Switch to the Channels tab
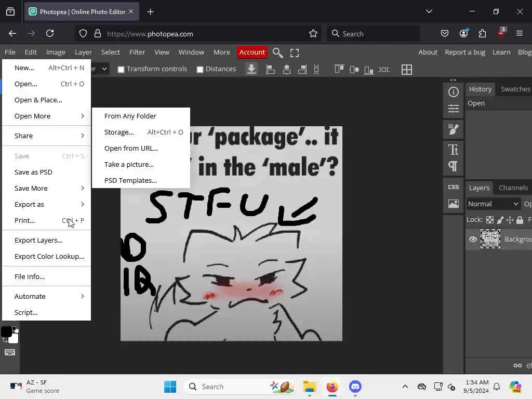The height and width of the screenshot is (399, 532). 513,188
